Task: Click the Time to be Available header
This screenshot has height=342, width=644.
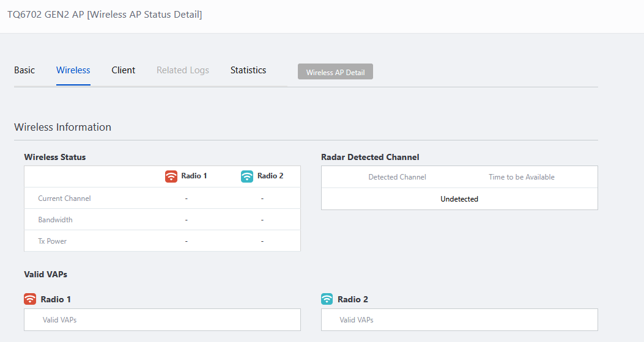Action: point(522,177)
